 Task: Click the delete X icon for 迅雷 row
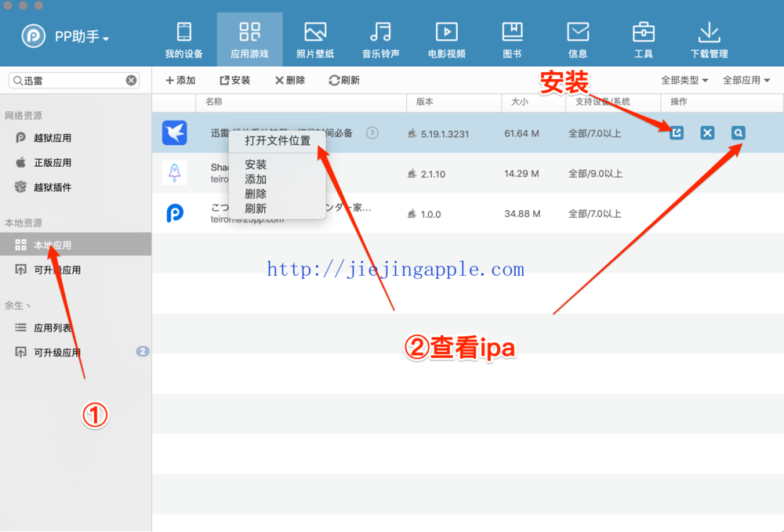point(707,133)
